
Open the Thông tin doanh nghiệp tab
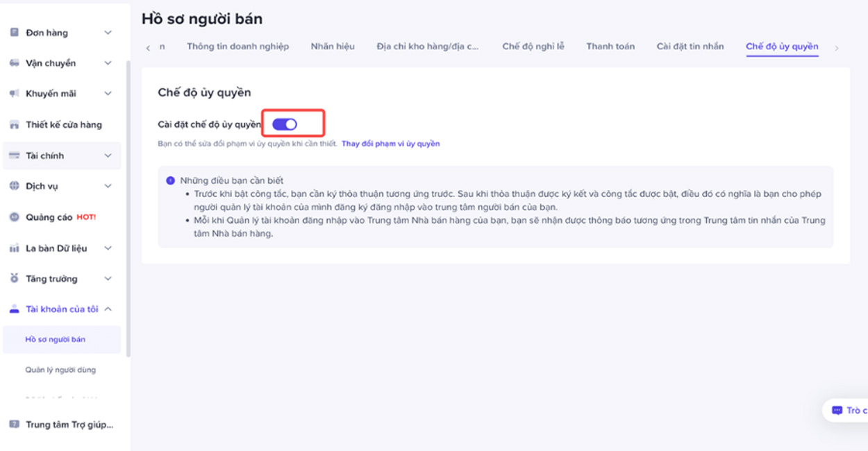pyautogui.click(x=237, y=46)
